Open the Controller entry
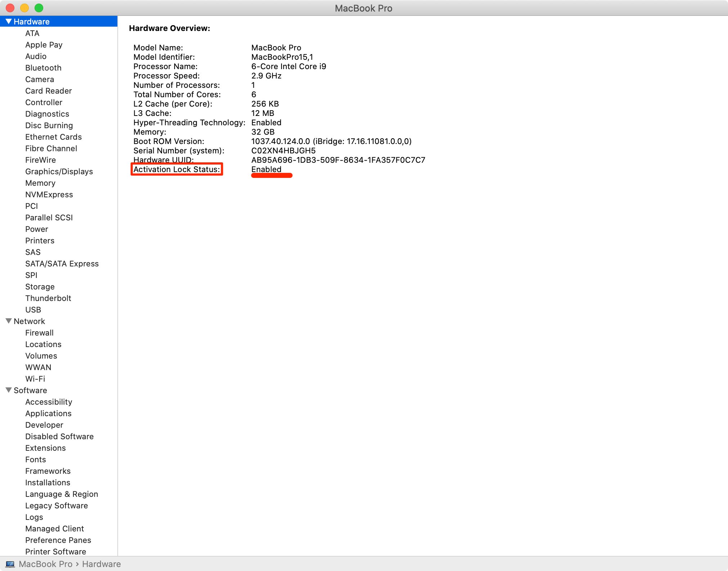 tap(44, 102)
